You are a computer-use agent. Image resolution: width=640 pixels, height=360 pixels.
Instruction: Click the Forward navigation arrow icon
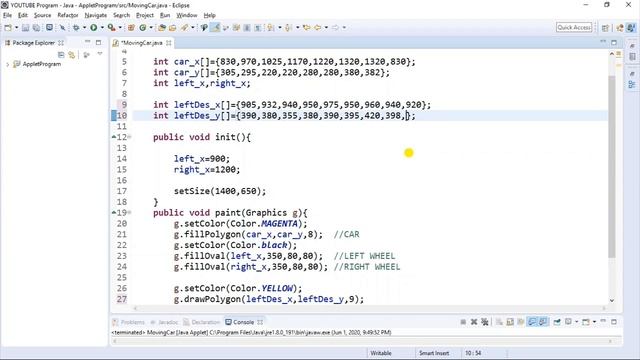(335, 27)
